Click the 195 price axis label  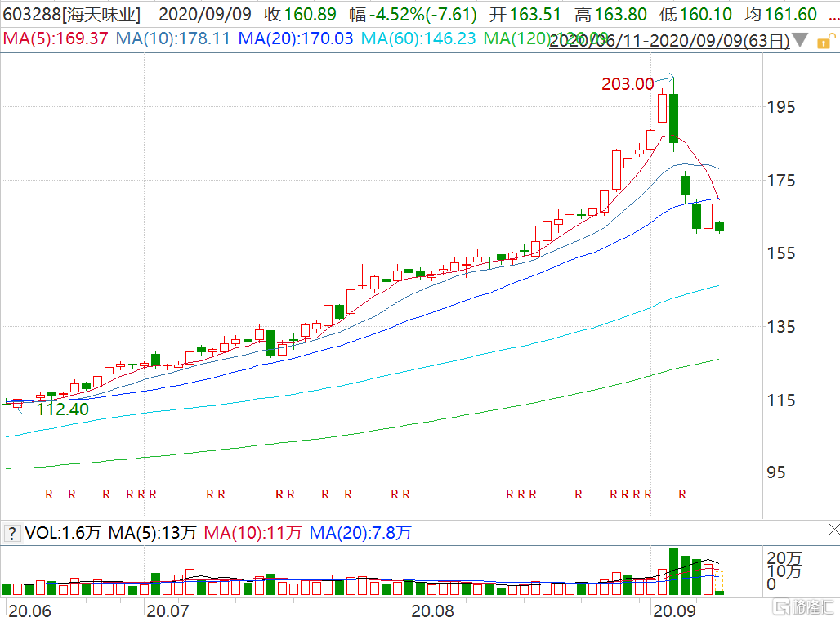781,107
